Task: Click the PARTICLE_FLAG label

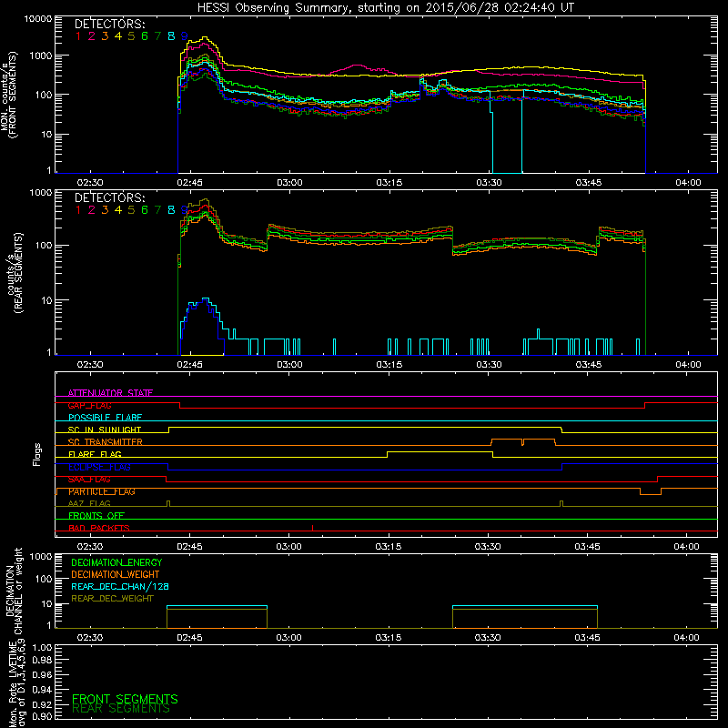Action: pyautogui.click(x=102, y=491)
